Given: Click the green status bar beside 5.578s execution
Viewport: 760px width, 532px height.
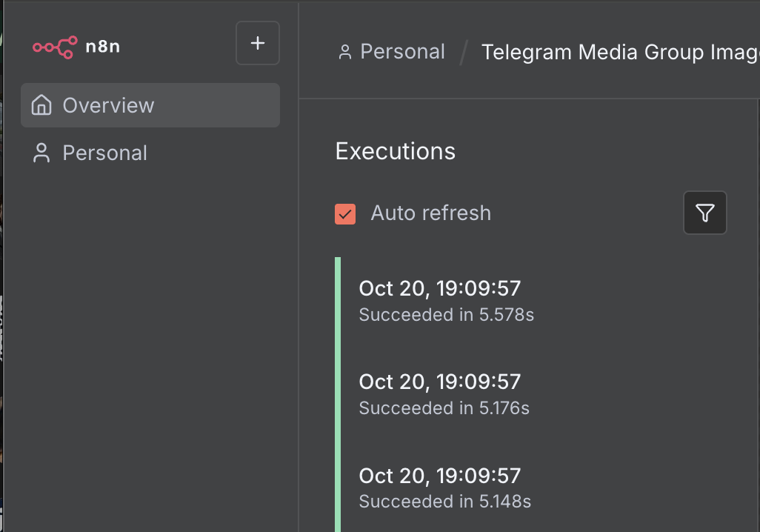Looking at the screenshot, I should point(338,301).
